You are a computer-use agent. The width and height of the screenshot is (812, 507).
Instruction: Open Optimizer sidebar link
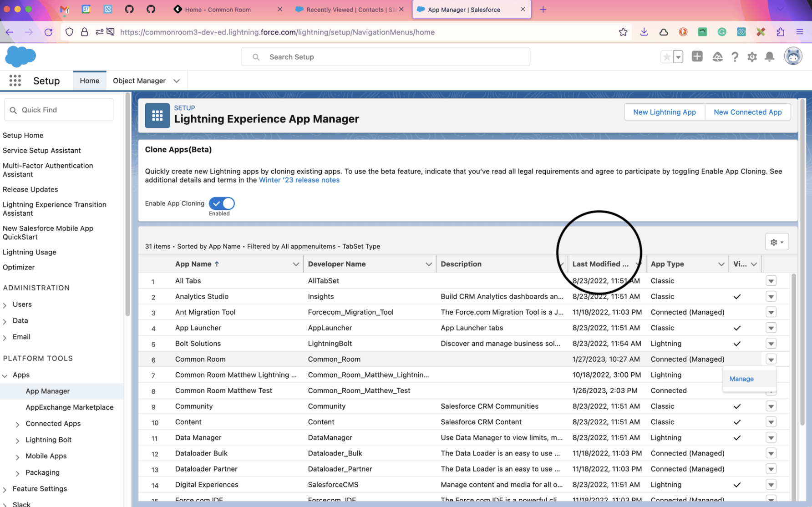(x=19, y=267)
